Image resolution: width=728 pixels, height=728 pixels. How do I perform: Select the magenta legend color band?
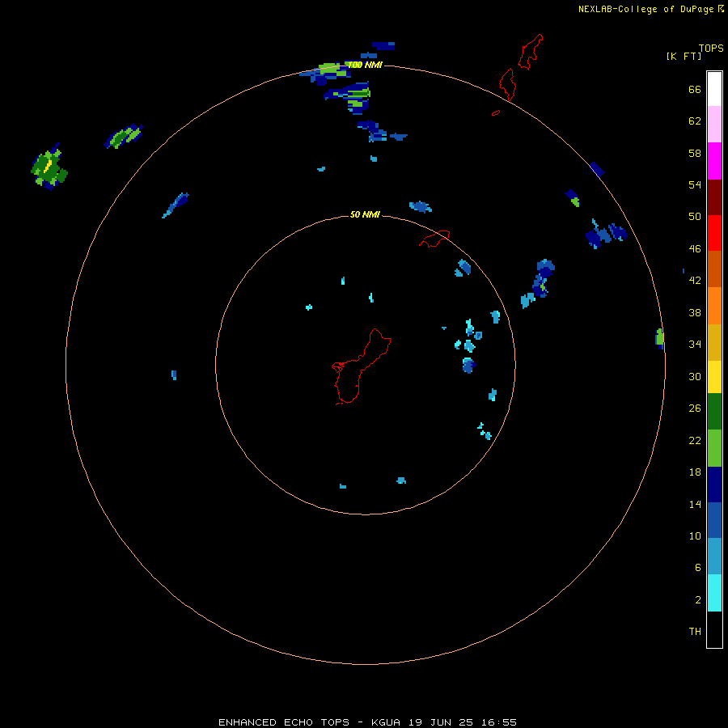point(714,161)
